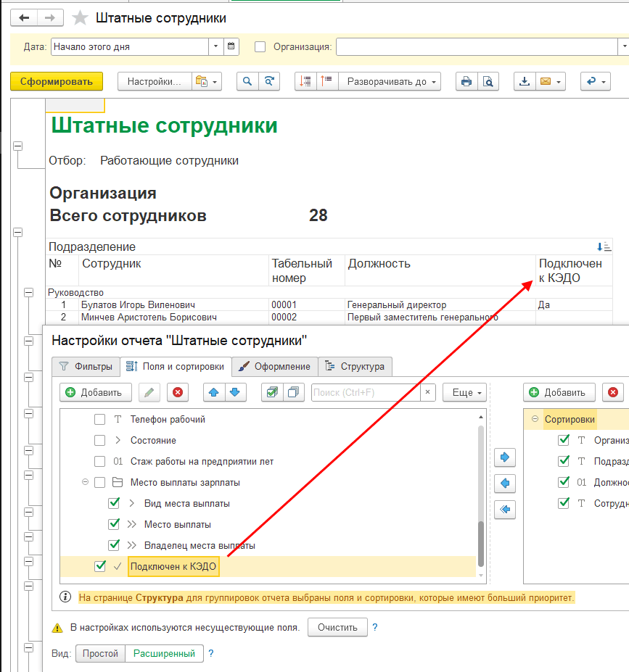The width and height of the screenshot is (629, 672).
Task: Open help link next to Очистить
Action: pos(375,627)
